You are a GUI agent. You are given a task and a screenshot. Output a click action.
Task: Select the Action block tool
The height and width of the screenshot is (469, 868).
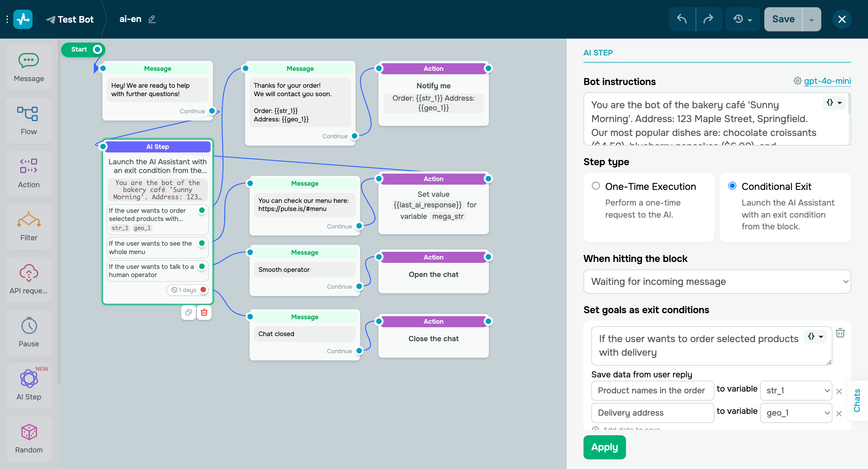pos(29,173)
